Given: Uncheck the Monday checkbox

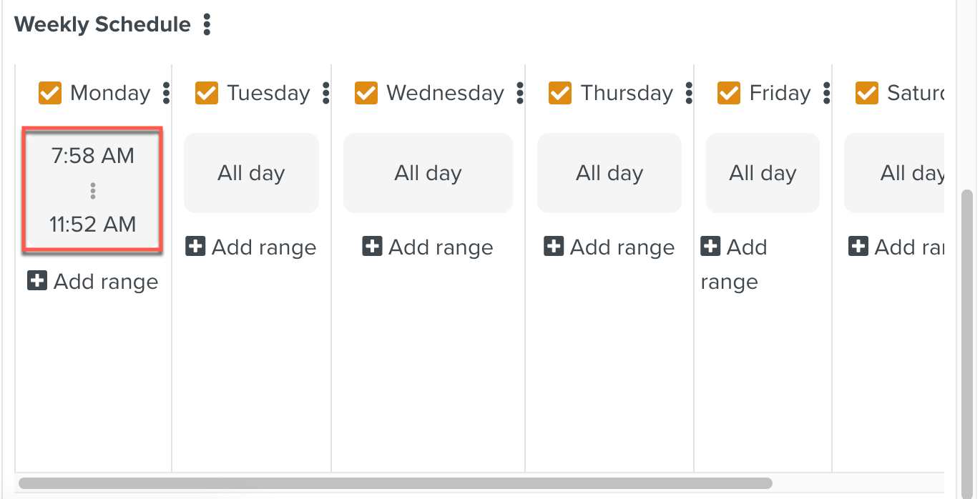Looking at the screenshot, I should [50, 93].
